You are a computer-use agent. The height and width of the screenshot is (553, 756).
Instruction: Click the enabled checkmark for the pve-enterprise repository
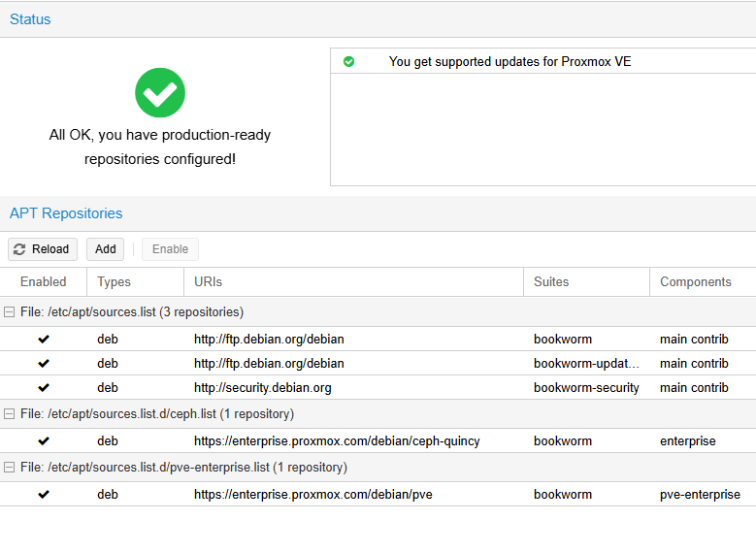tap(44, 494)
